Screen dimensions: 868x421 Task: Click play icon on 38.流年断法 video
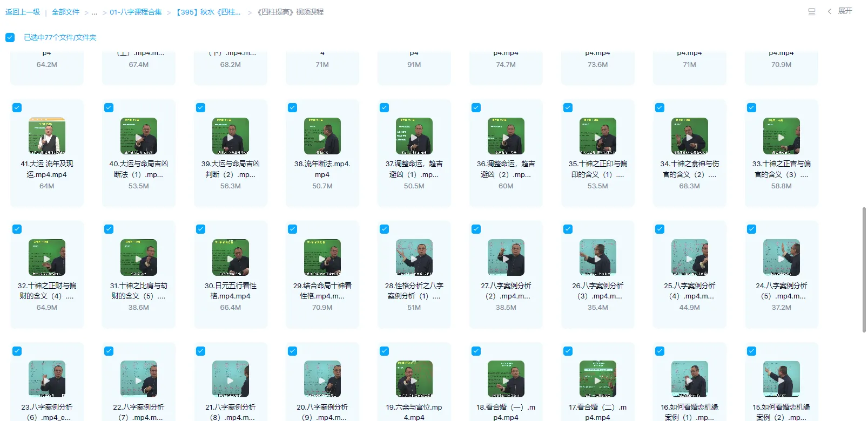[322, 137]
